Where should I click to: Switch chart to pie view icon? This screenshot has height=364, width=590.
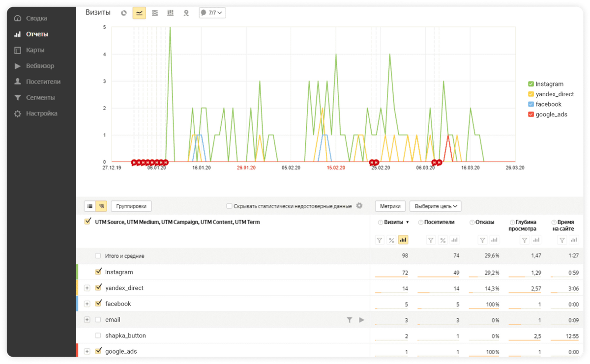click(x=124, y=13)
